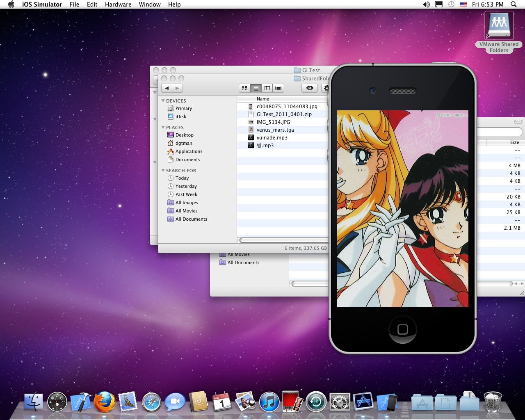Viewport: 525px width, 420px height.
Task: Open Firefox from the dock
Action: [x=104, y=402]
